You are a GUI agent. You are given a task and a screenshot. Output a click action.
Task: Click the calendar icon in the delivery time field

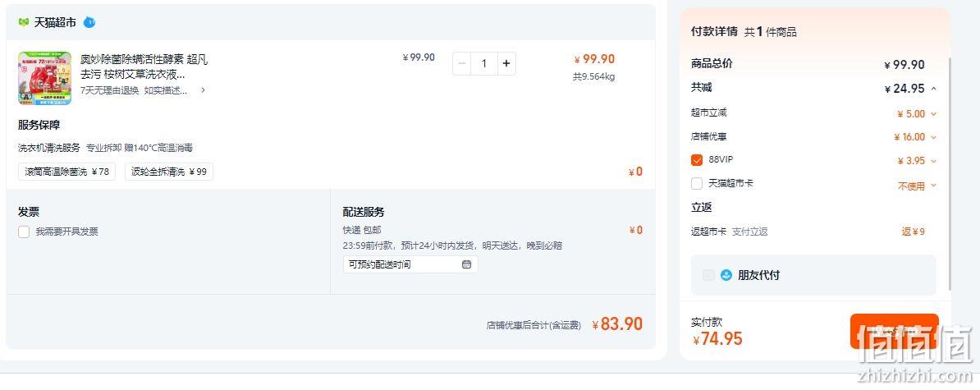[466, 264]
